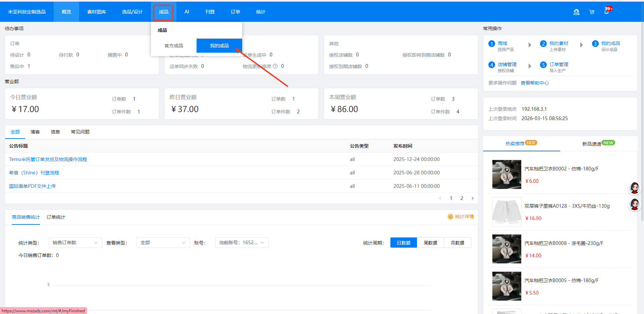
Task: Select the 日数据 statistics period
Action: pyautogui.click(x=404, y=243)
